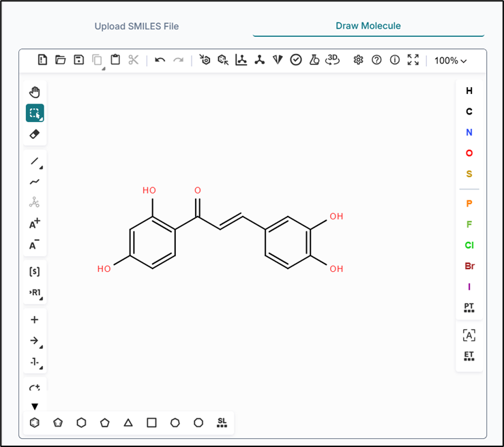Expand the R-Group tool options

[x=35, y=292]
